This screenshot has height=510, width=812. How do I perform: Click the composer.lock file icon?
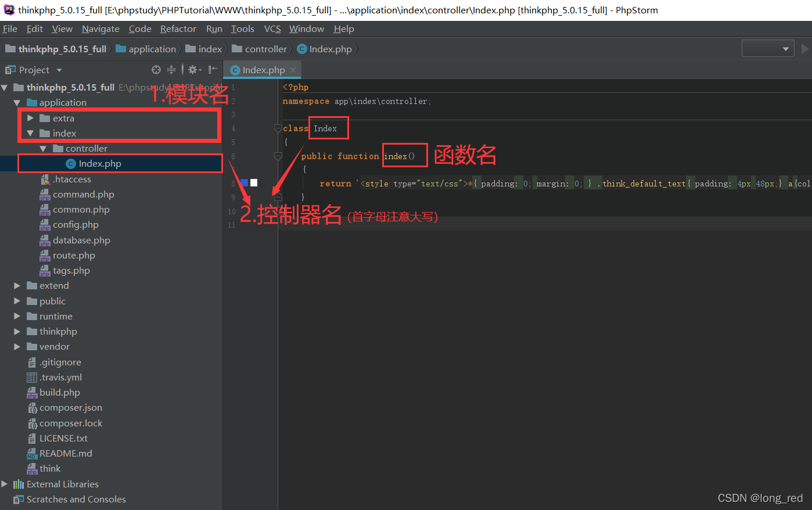coord(32,423)
